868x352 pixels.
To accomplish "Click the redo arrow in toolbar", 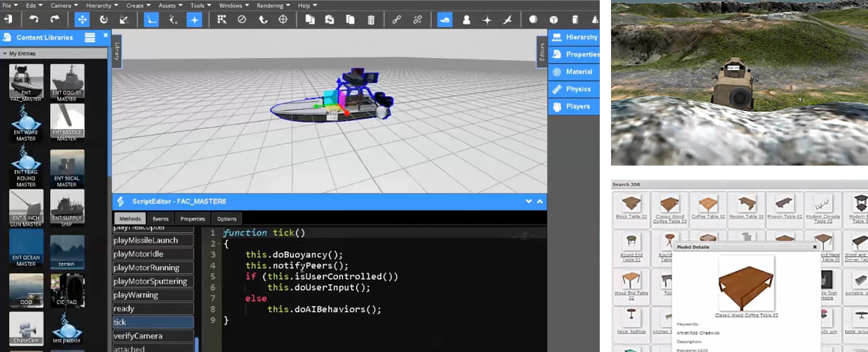I will (x=55, y=20).
